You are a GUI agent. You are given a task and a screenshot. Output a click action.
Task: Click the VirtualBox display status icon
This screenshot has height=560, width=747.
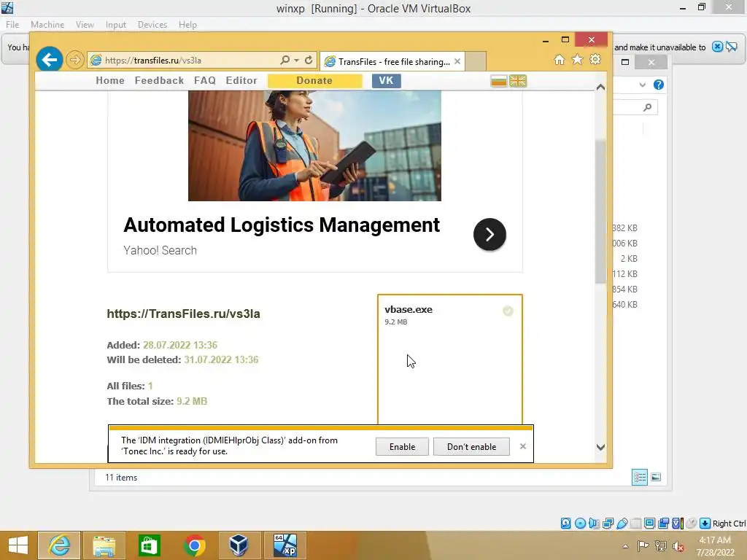[x=649, y=524]
